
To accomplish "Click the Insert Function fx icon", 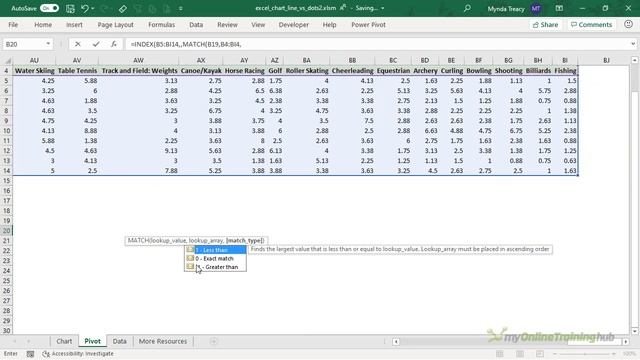I will coord(114,44).
